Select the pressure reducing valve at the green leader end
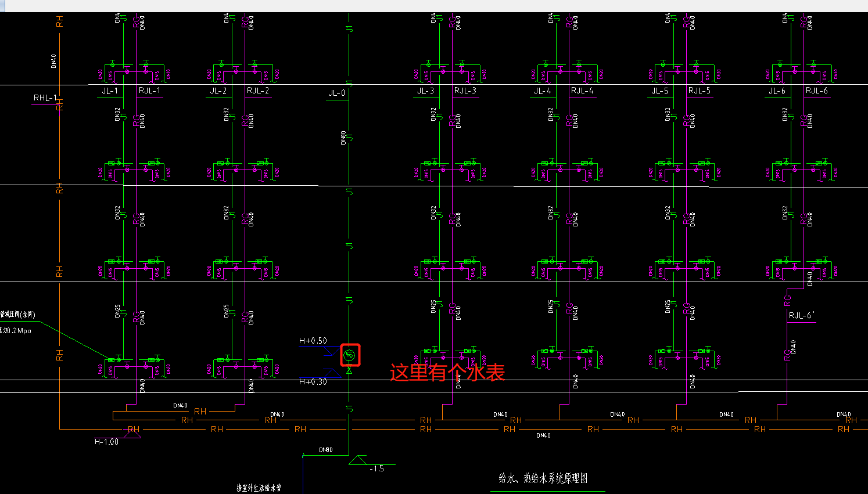Viewport: 868px width, 494px height. [x=111, y=360]
